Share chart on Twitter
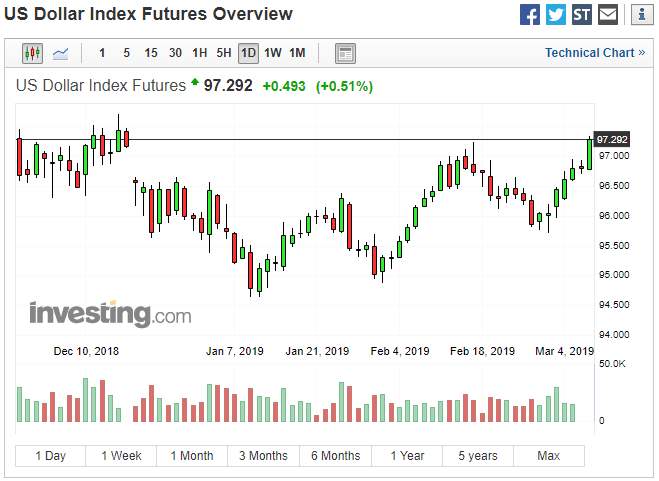659x481 pixels. (x=556, y=15)
